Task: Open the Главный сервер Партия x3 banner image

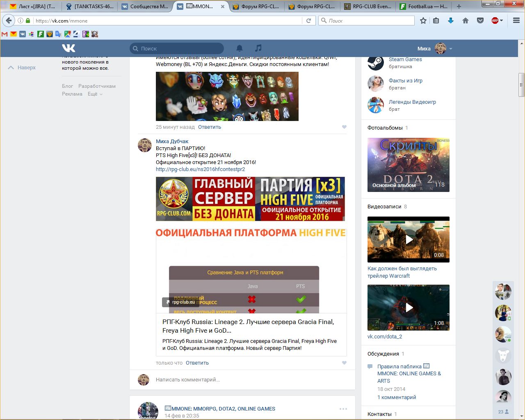Action: [250, 199]
